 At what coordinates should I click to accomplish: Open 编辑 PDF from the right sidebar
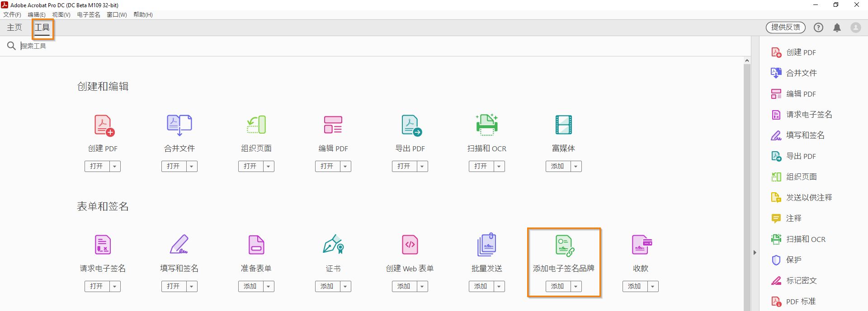click(794, 94)
